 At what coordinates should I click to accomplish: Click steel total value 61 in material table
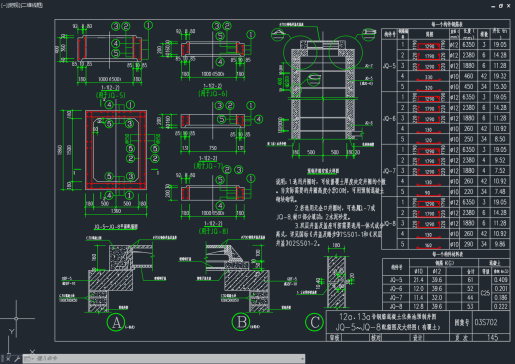[x=470, y=280]
